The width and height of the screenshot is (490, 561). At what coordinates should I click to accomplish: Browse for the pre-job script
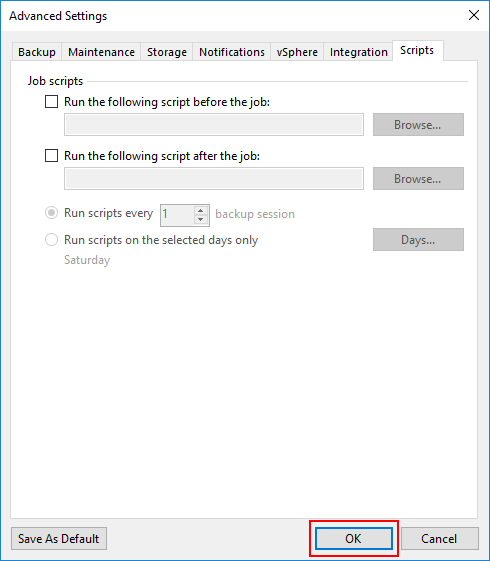(x=418, y=125)
